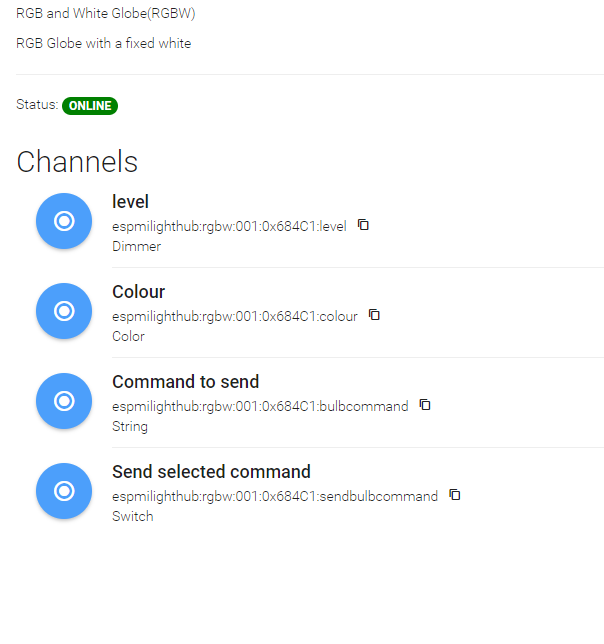
Task: Click the level channel link circle icon
Action: point(64,221)
